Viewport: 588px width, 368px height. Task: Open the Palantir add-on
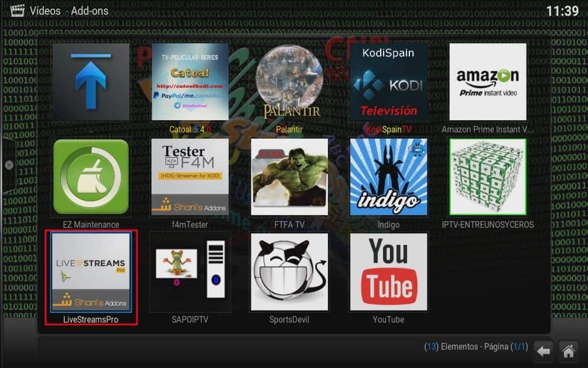pos(289,80)
